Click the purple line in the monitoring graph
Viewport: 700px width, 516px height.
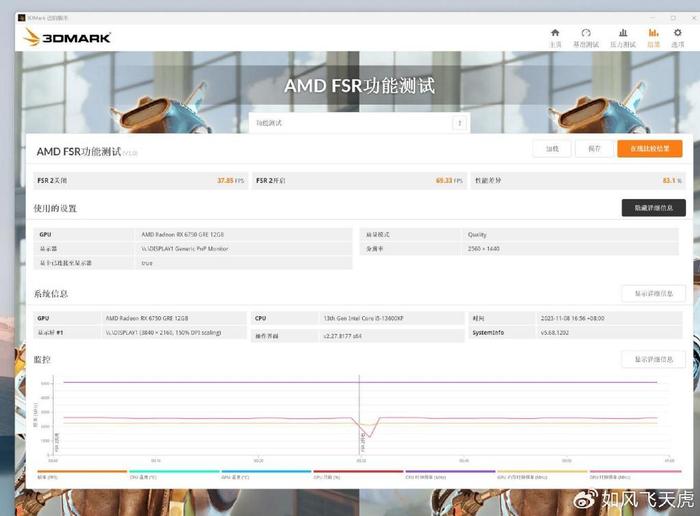tap(360, 382)
